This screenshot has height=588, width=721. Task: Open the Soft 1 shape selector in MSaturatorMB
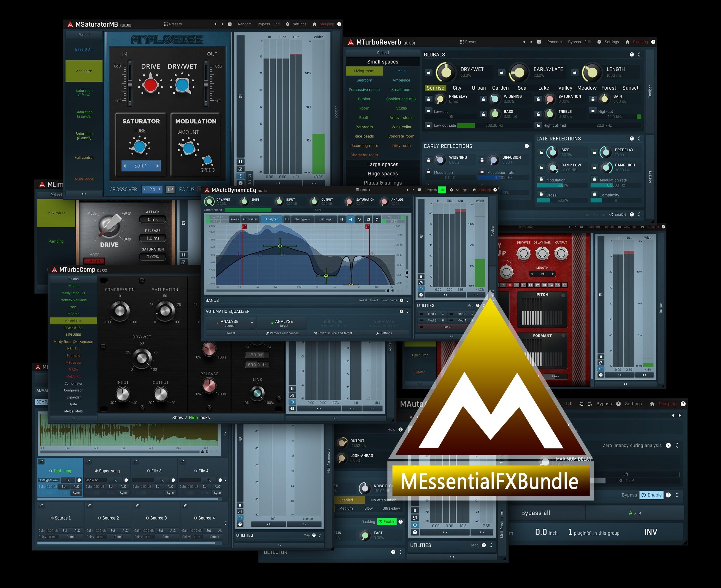tap(141, 166)
